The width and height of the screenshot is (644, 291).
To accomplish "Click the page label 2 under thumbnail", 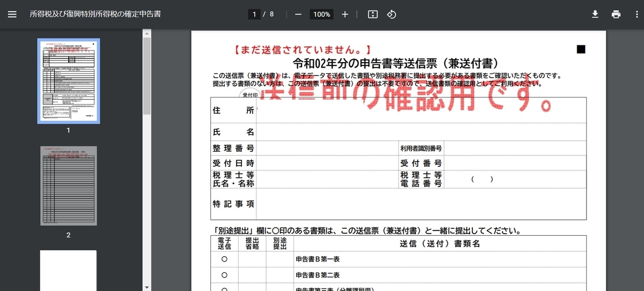I will [x=68, y=235].
